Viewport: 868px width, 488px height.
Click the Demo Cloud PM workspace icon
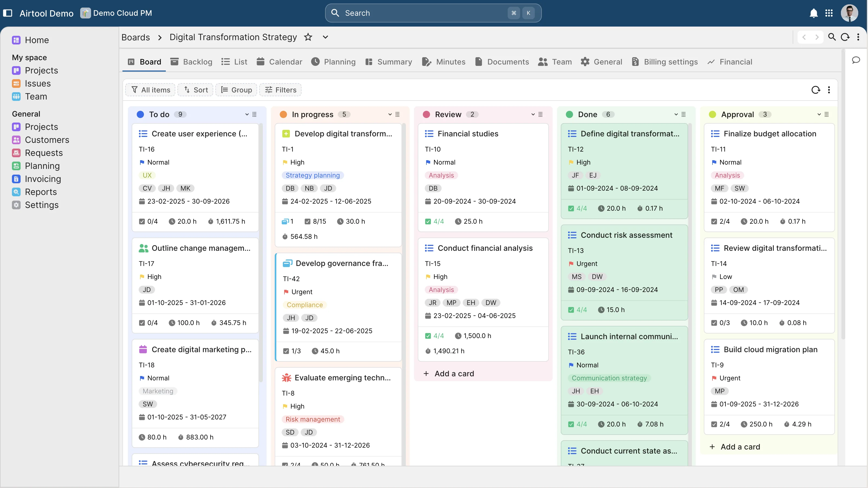[x=85, y=13]
